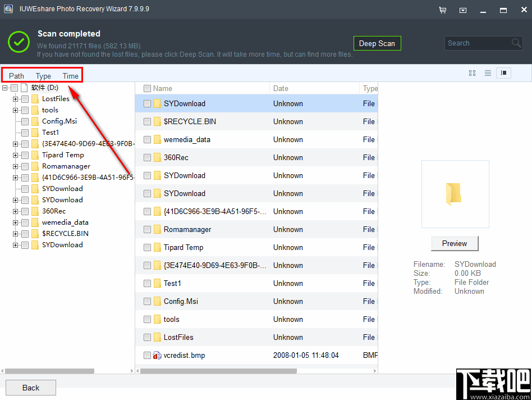This screenshot has height=400, width=532.
Task: Click the green scan completed checkmark icon
Action: click(x=19, y=42)
